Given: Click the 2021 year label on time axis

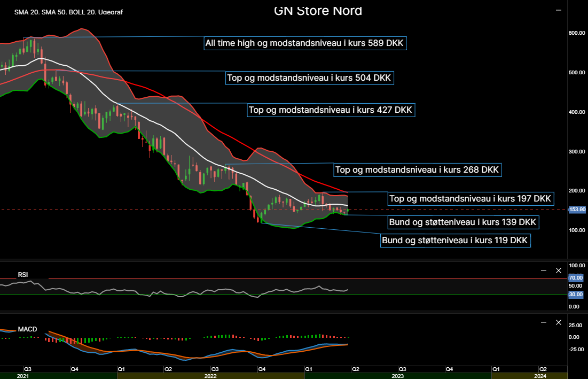Looking at the screenshot, I should tap(22, 376).
